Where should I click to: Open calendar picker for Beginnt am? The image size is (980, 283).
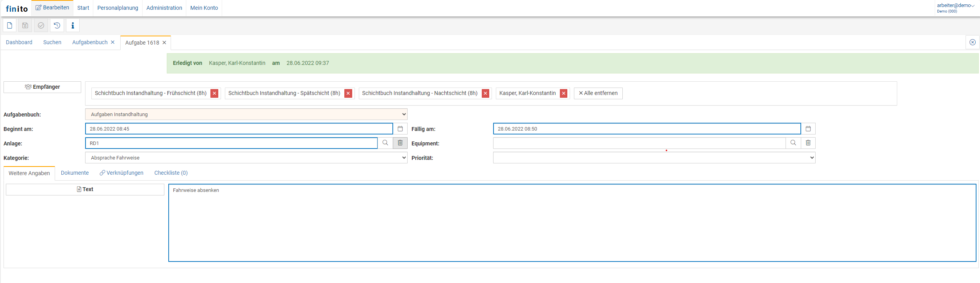click(x=400, y=129)
